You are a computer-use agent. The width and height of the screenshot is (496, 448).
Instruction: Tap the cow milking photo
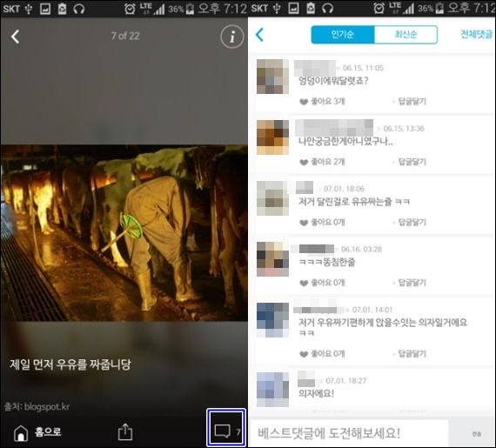[x=124, y=233]
